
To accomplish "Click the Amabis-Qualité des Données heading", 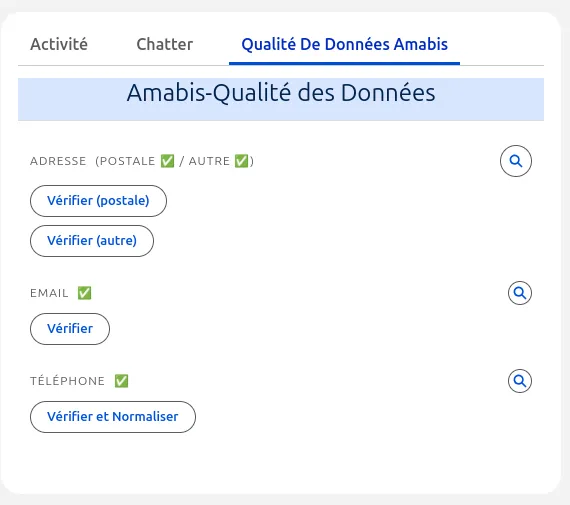I will point(281,93).
